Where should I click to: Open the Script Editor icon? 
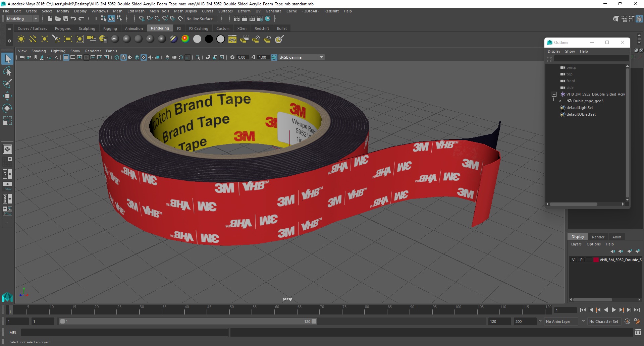click(x=638, y=333)
